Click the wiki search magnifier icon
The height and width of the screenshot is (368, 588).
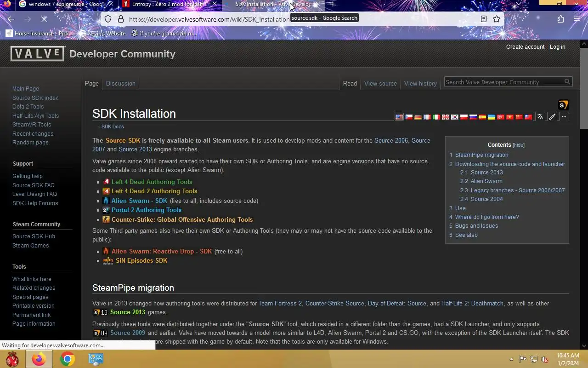pos(567,82)
